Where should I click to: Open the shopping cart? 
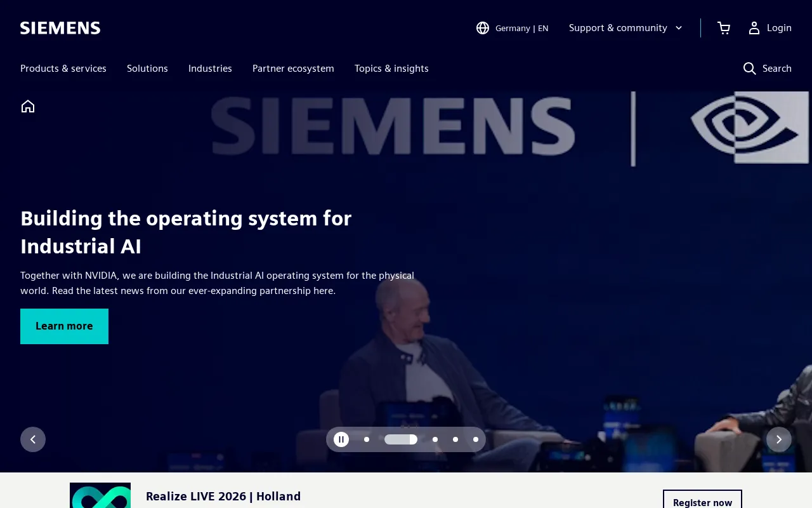tap(724, 28)
